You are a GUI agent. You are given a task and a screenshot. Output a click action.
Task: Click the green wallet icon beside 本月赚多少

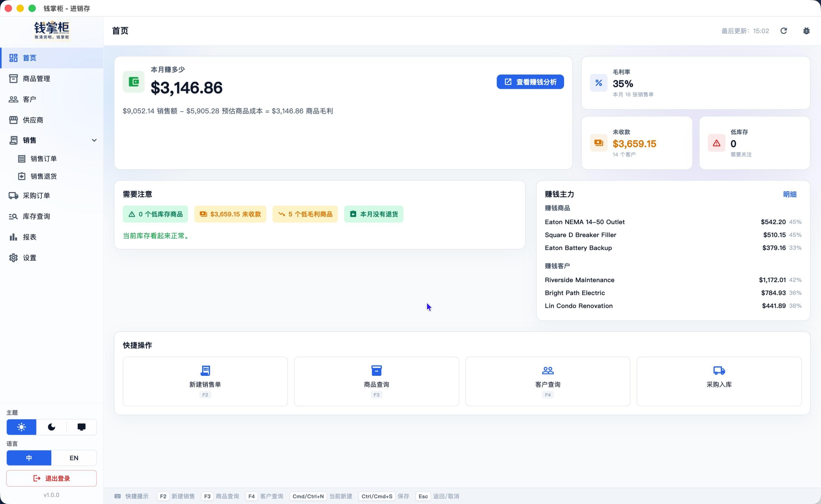point(133,82)
